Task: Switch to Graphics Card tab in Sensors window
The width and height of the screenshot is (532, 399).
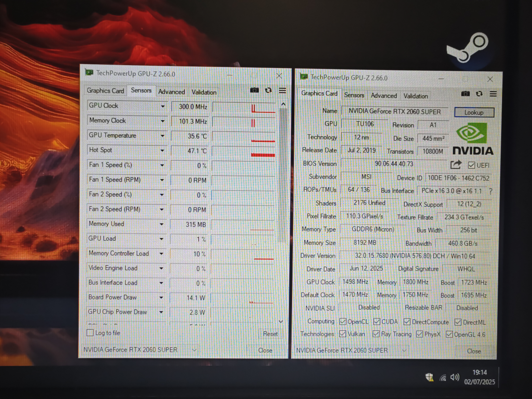Action: pyautogui.click(x=105, y=91)
